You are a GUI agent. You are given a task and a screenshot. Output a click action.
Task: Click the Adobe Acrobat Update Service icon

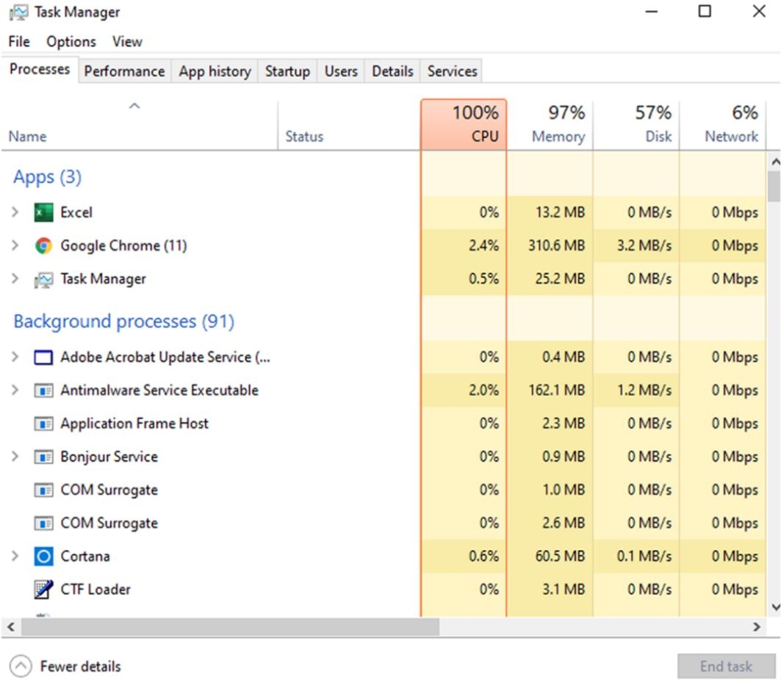43,357
